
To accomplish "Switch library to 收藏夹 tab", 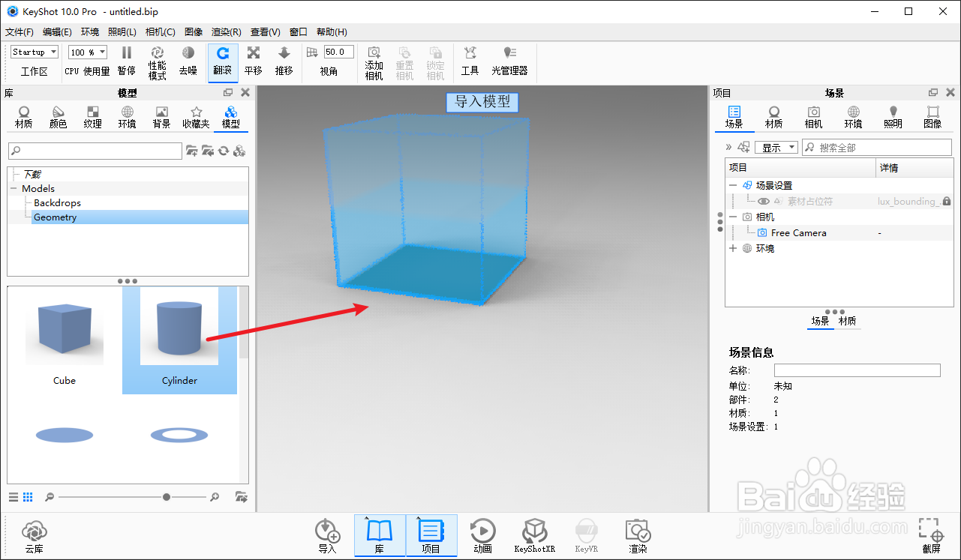I will [197, 118].
